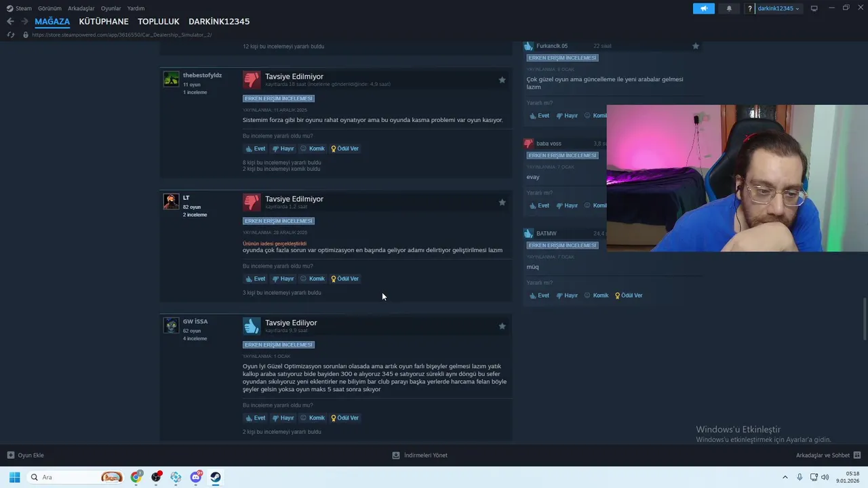Mark GW İSSA's review as Komik
868x488 pixels.
point(313,418)
